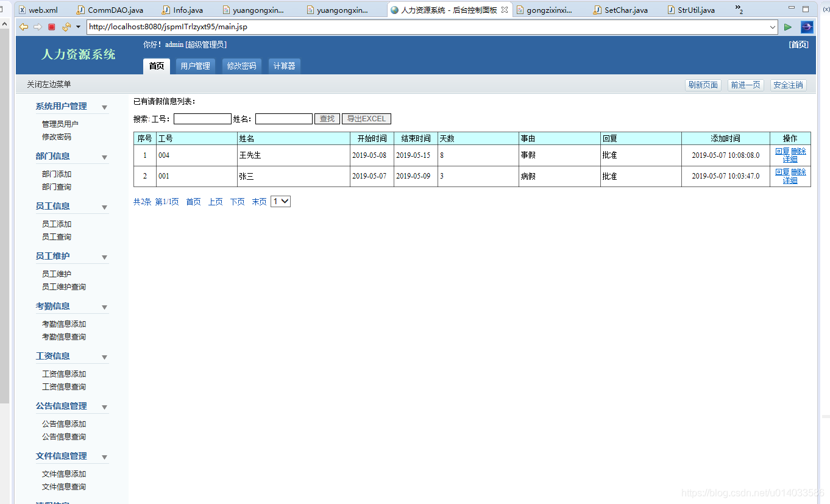Go back with the browser back arrow
This screenshot has width=830, height=504.
click(23, 27)
